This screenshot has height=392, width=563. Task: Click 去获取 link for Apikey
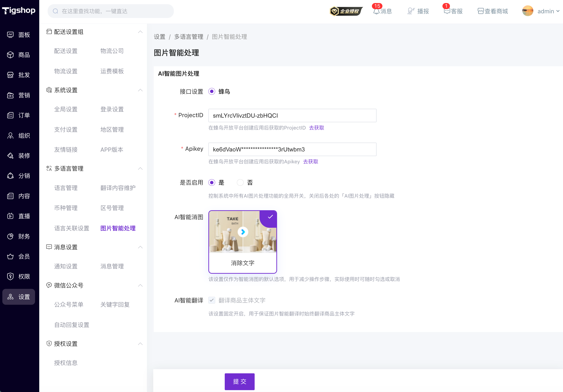[311, 162]
